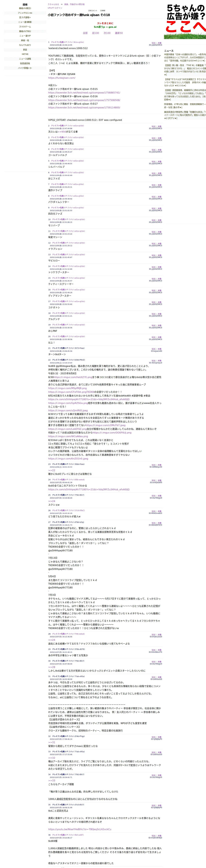Open imgur link MSpfMJ8.png in post 22
The width and height of the screenshot is (206, 868).
click(67, 388)
